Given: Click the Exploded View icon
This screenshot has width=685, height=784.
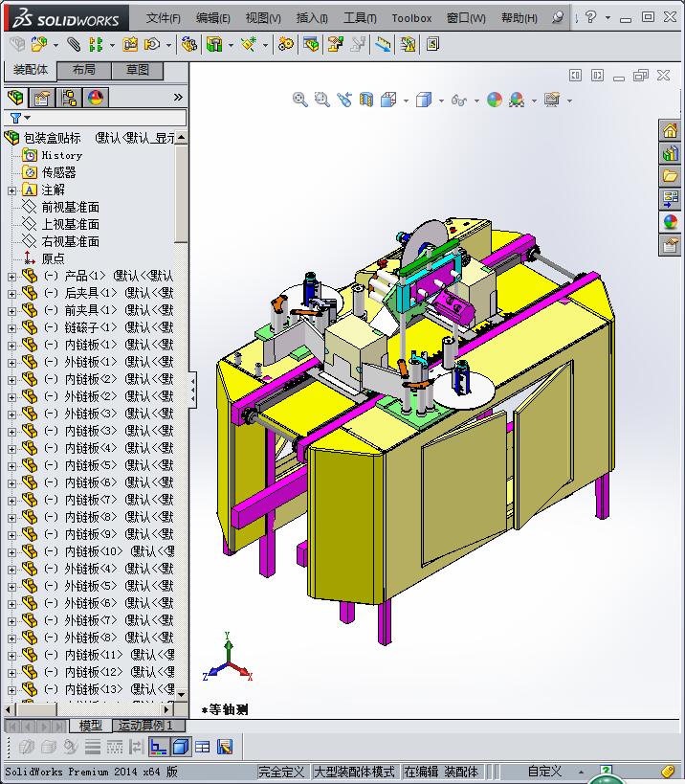Looking at the screenshot, I should 335,44.
